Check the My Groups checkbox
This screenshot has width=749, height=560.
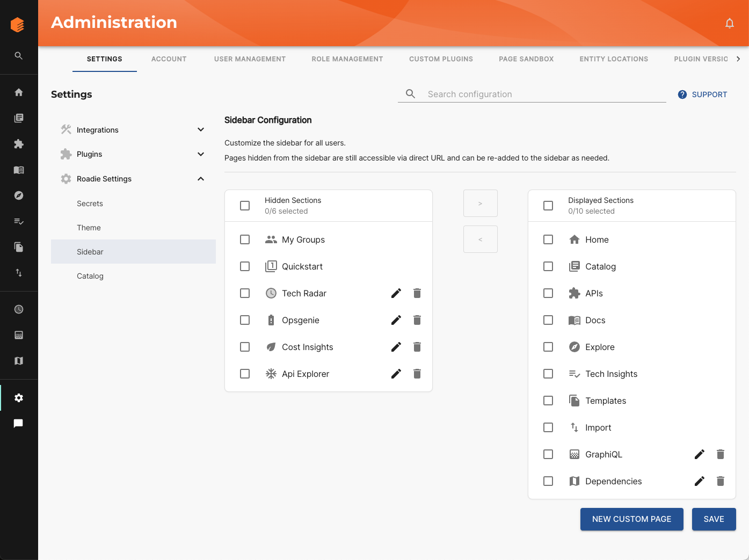[245, 239]
